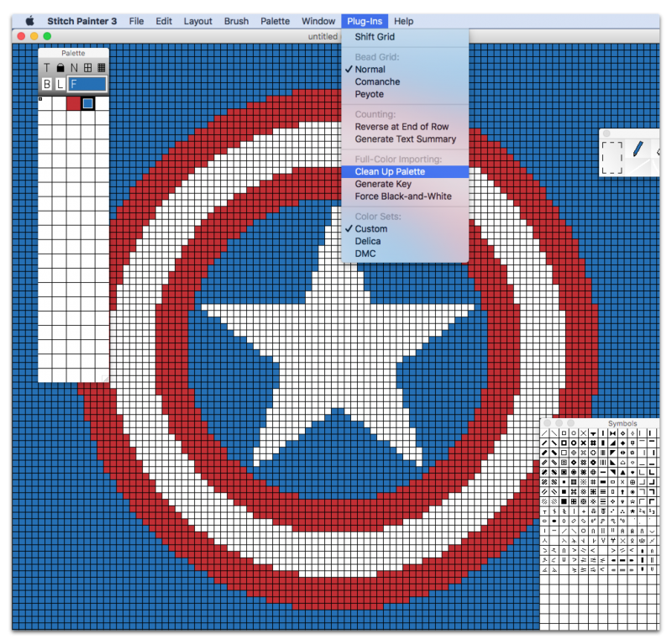
Task: Select the pencil drawing tool
Action: pos(638,149)
